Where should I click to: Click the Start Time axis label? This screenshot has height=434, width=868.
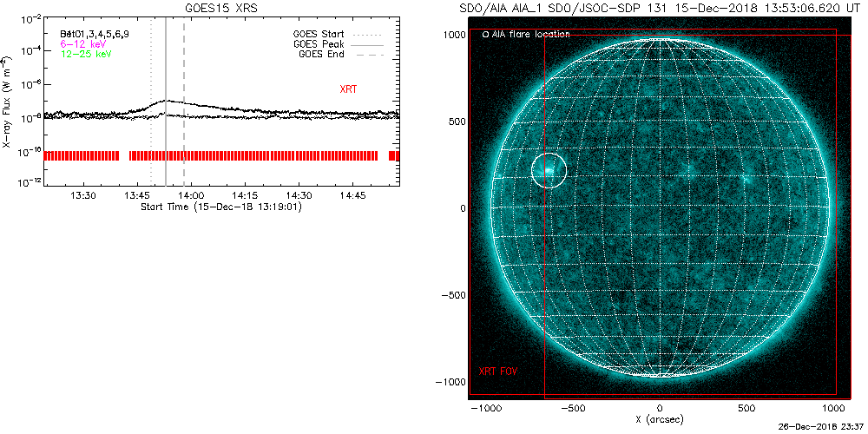pos(220,207)
